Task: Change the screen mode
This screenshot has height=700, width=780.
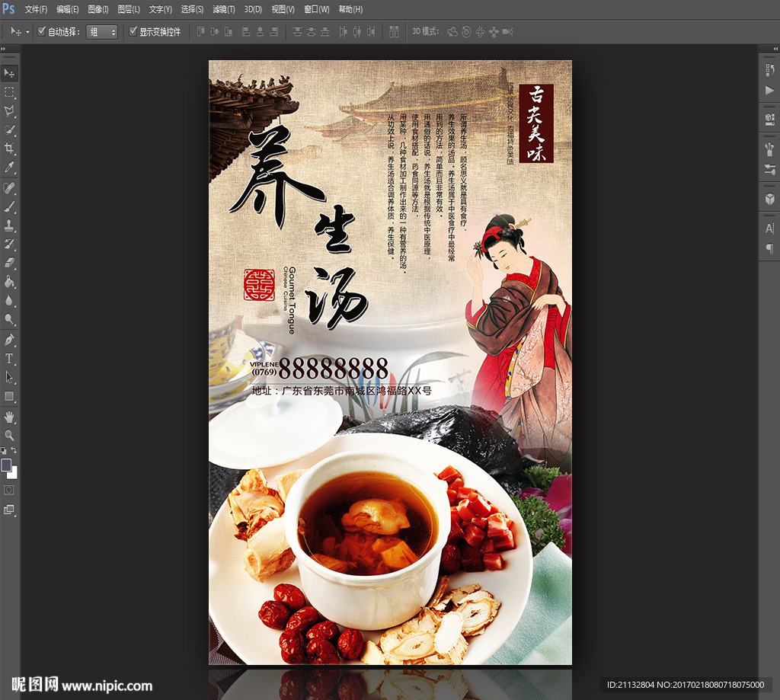Action: 9,510
